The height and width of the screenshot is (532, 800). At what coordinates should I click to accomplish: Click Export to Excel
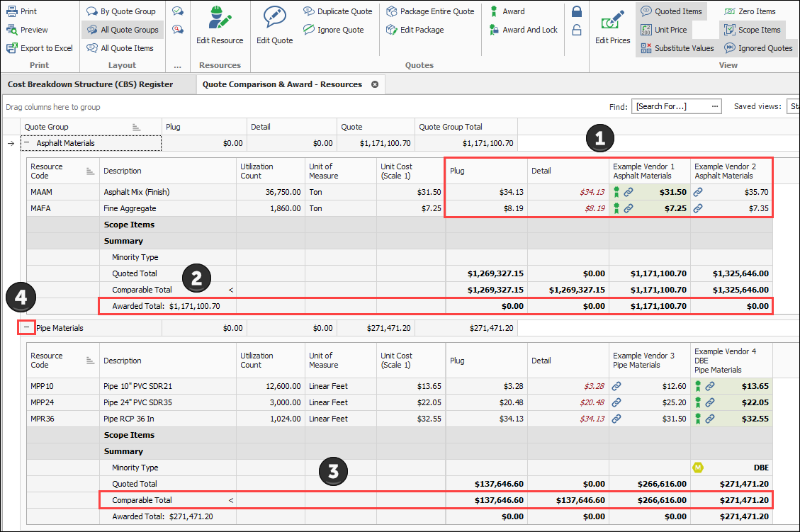point(40,48)
